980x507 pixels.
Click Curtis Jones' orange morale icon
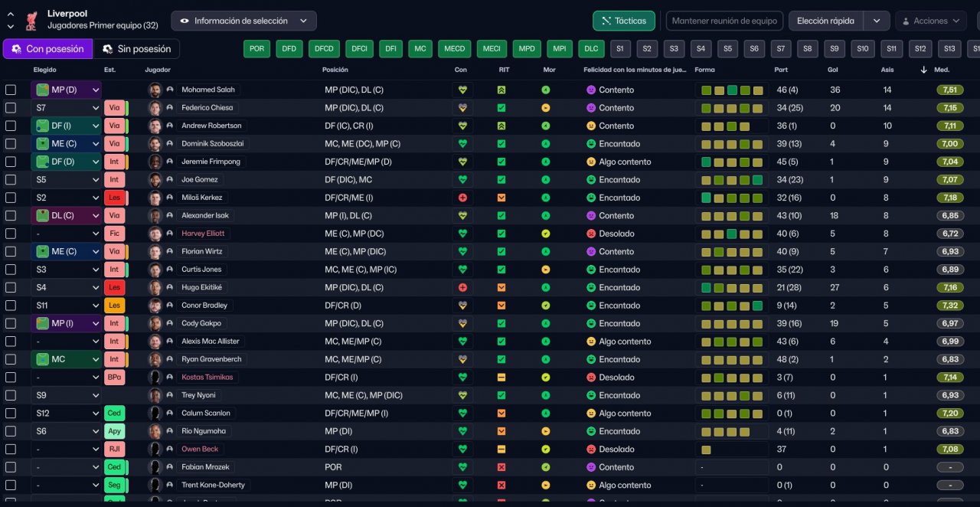[x=546, y=270]
